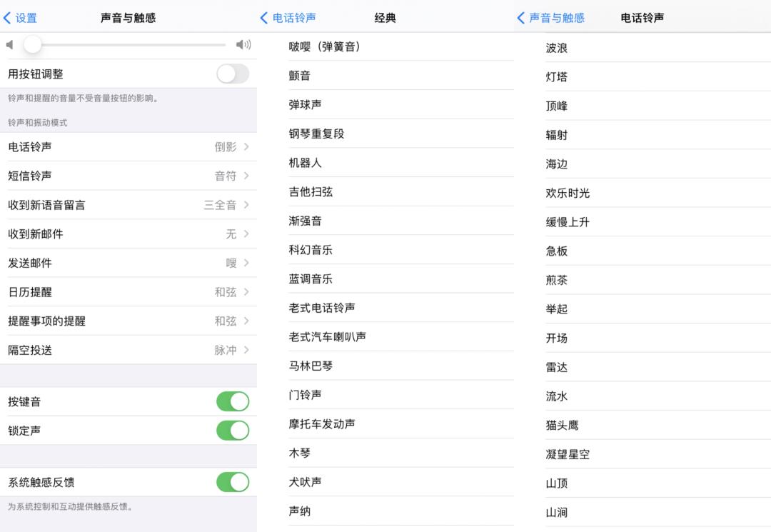Screen dimensions: 771x532
Task: Click the loud speaker icon at the slider's right
Action: 244,44
